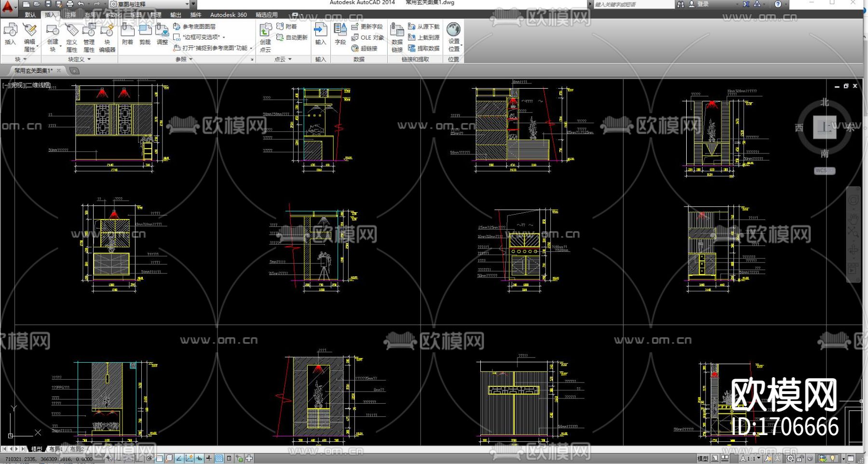Screen dimensions: 868x464
Task: Click the Attach (附着) reference icon
Action: [x=127, y=34]
